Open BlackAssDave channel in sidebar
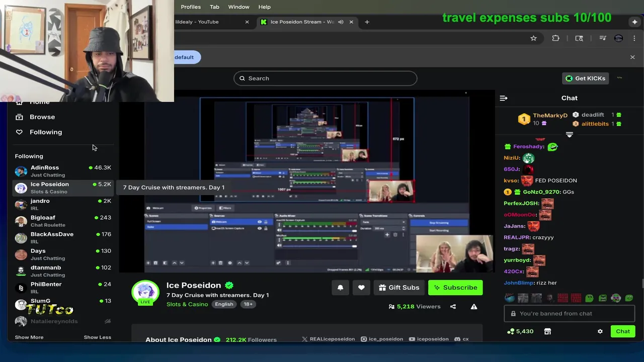Viewport: 644px width, 362px height. pyautogui.click(x=63, y=237)
